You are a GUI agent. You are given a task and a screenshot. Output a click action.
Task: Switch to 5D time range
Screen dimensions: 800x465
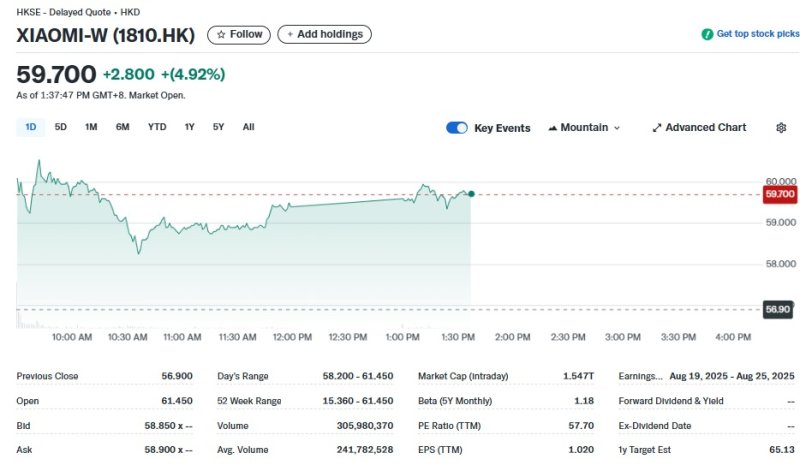61,127
